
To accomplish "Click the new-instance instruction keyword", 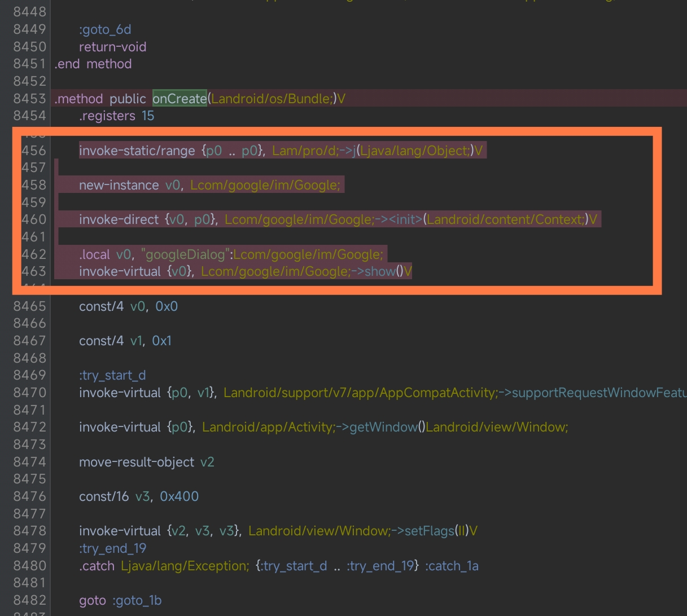I will (119, 185).
